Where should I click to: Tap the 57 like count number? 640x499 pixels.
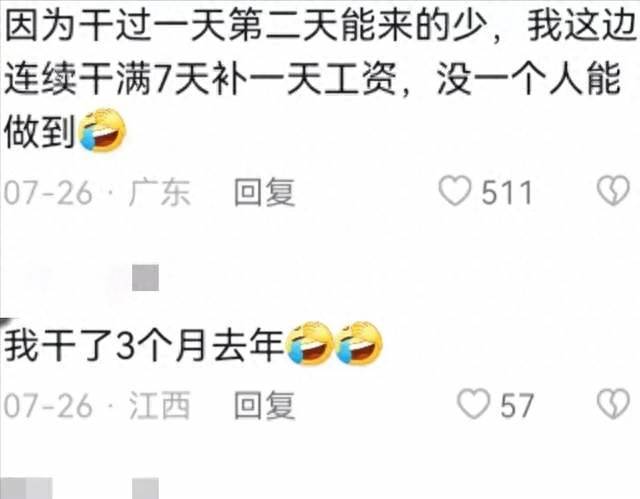pos(517,406)
